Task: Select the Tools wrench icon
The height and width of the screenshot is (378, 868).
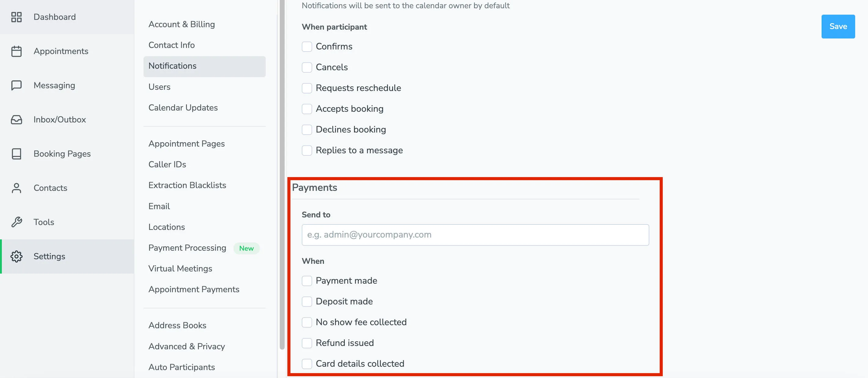Action: [16, 222]
